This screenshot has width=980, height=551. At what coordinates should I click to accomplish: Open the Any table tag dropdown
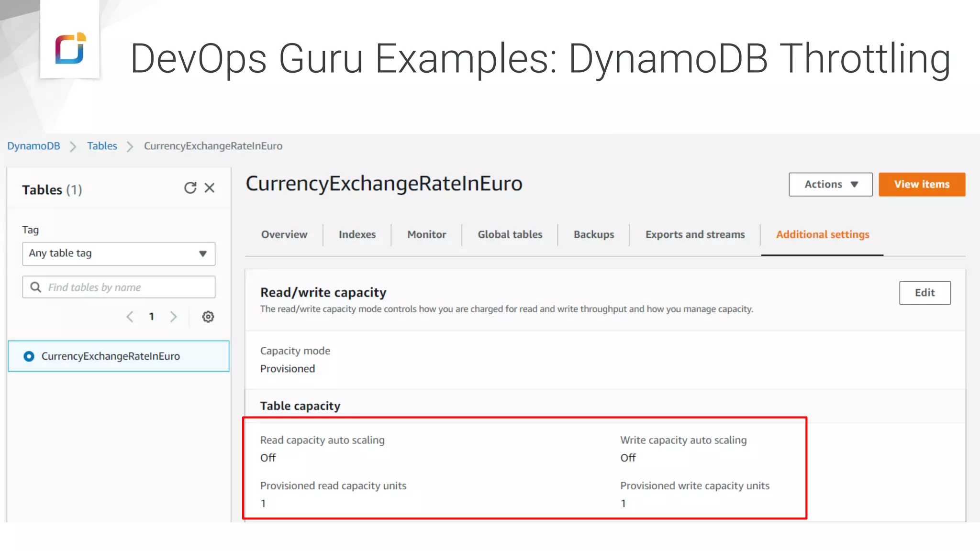click(x=119, y=253)
